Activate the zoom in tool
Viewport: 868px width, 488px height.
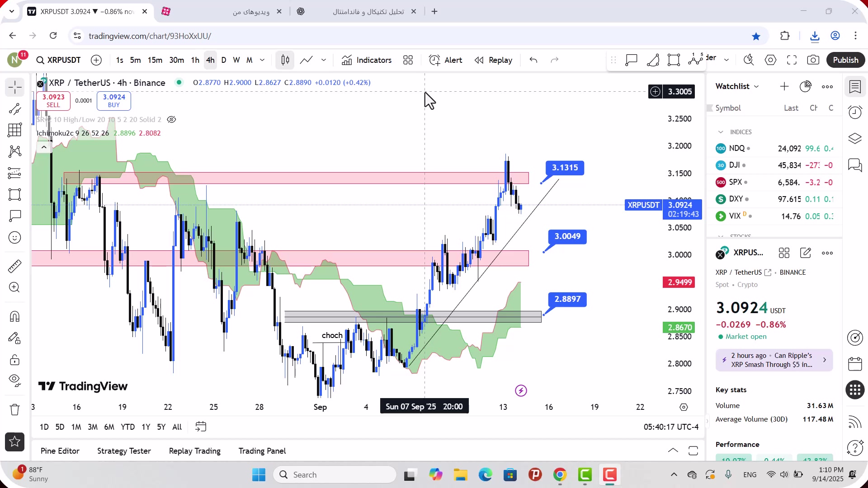(x=15, y=287)
